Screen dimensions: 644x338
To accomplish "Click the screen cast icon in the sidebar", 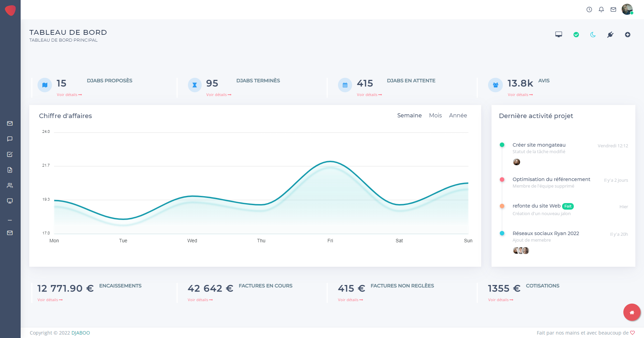I will 10,201.
